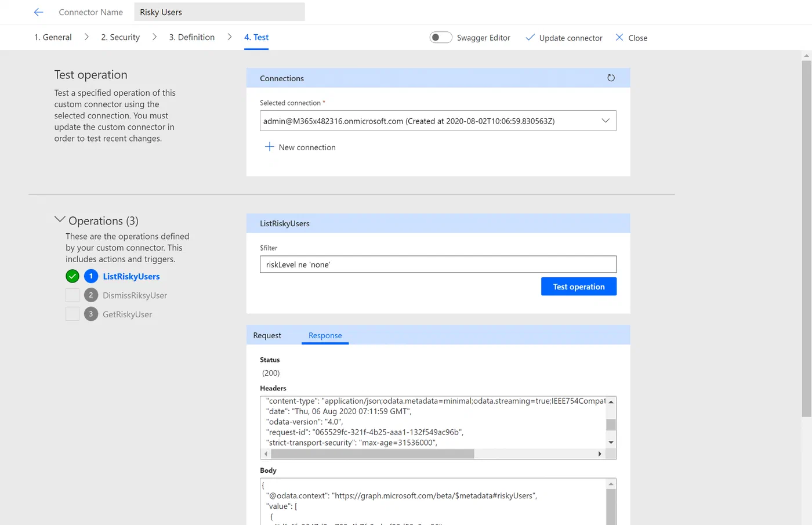
Task: Click the Headers box scroll right arrow
Action: point(600,454)
